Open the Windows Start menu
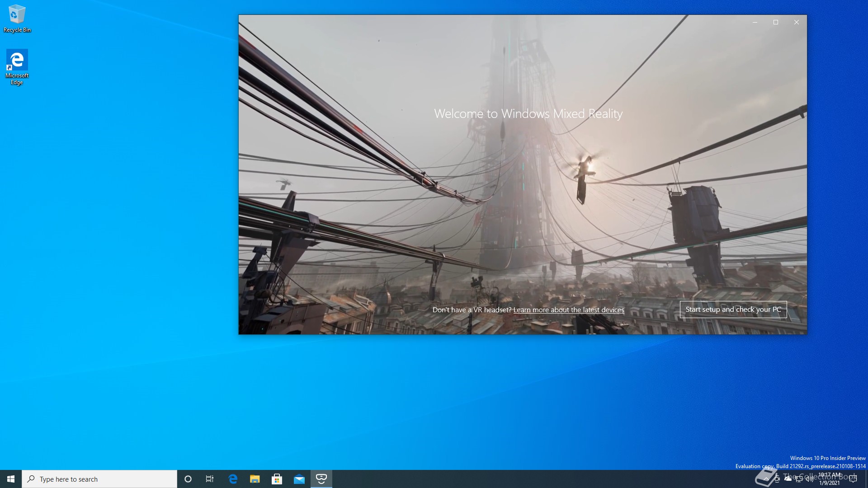This screenshot has height=488, width=868. click(11, 479)
